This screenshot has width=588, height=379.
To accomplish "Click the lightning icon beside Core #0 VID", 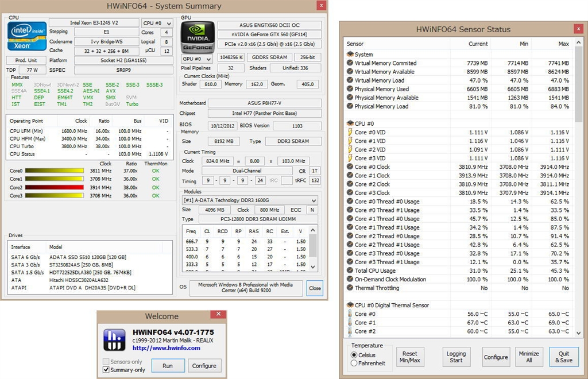I will [x=350, y=133].
